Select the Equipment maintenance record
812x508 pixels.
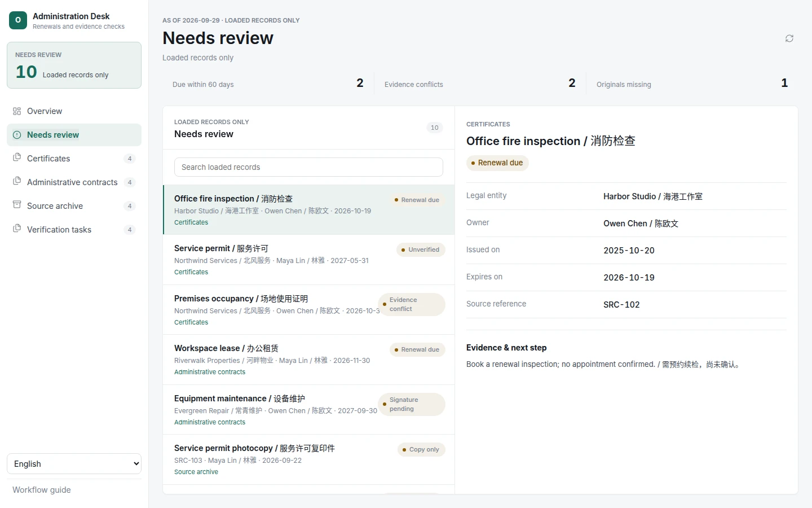coord(309,410)
